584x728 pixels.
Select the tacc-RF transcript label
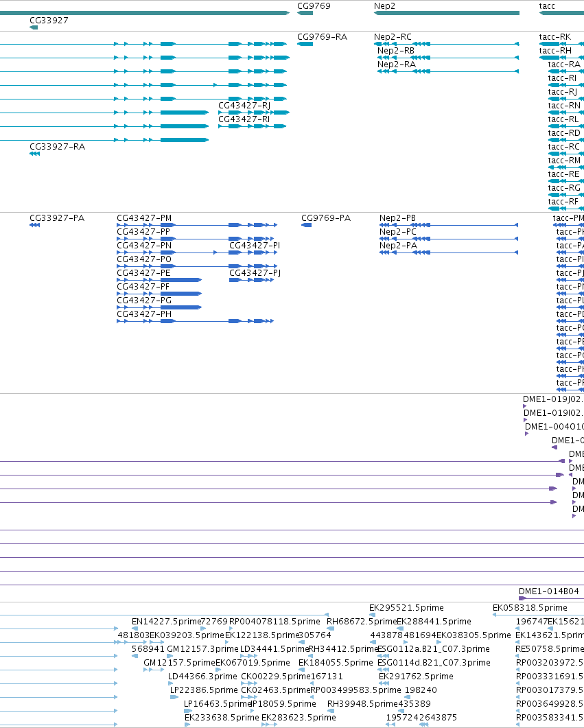tap(563, 202)
